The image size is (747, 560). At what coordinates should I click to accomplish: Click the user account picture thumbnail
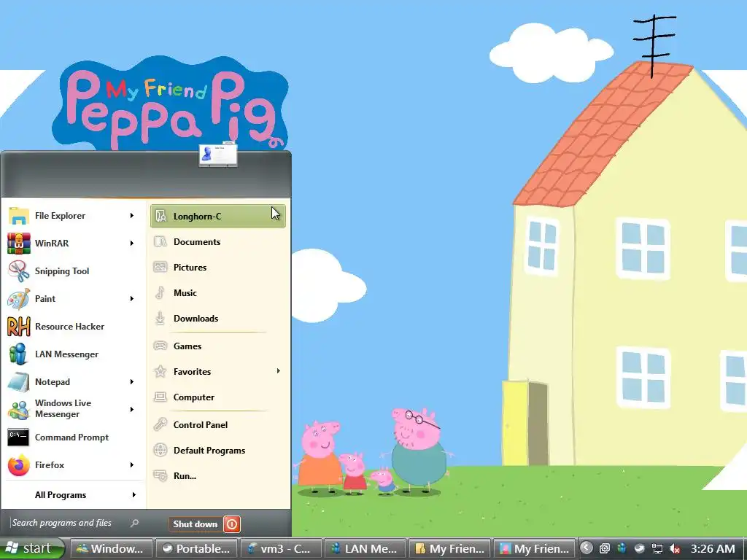tap(218, 155)
